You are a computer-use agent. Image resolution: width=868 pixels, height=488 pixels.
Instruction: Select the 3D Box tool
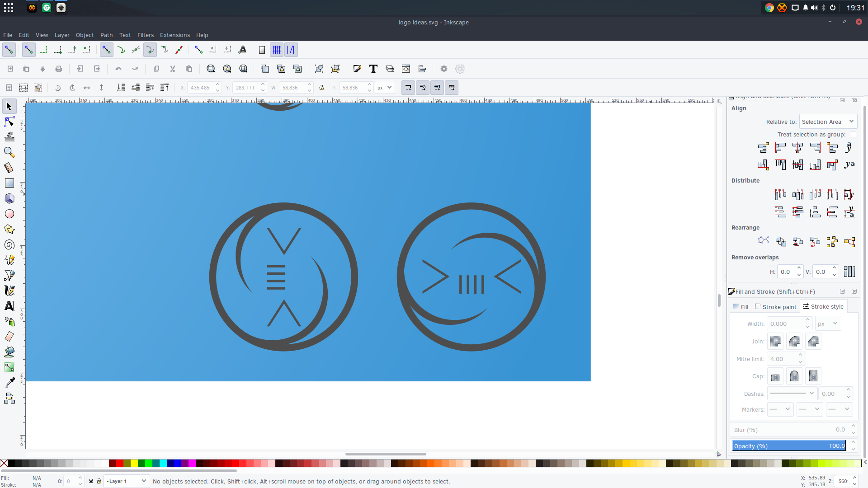9,198
